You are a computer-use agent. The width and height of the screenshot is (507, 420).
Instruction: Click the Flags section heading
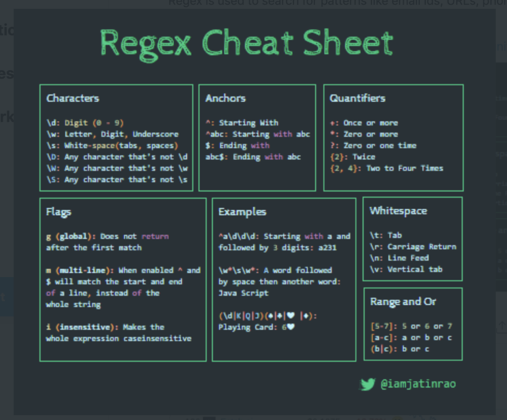click(58, 212)
